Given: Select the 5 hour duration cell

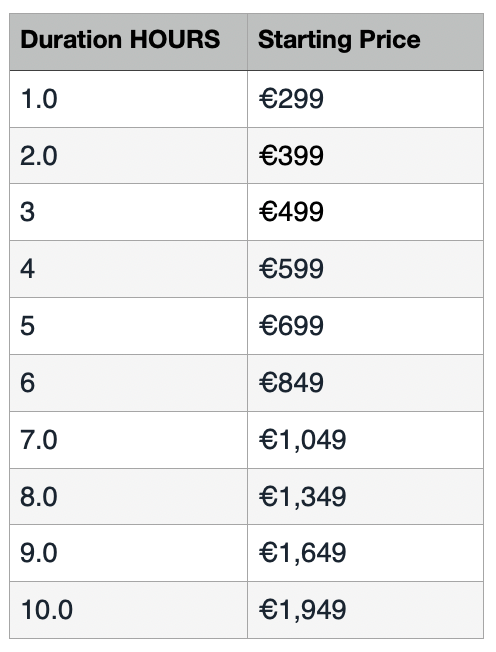Looking at the screenshot, I should point(128,326).
